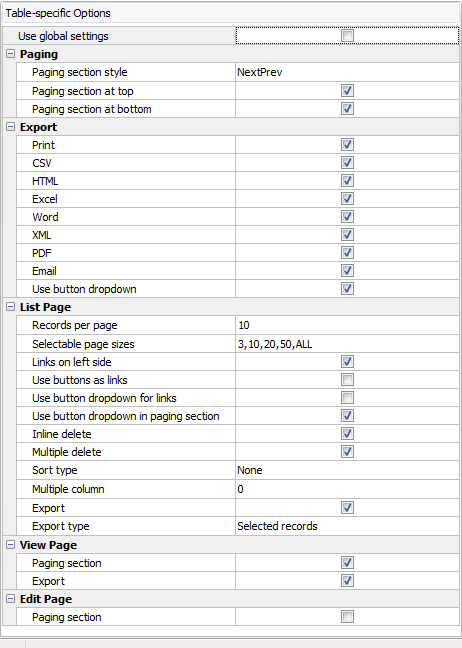Disable the CSV export checkbox

point(347,163)
